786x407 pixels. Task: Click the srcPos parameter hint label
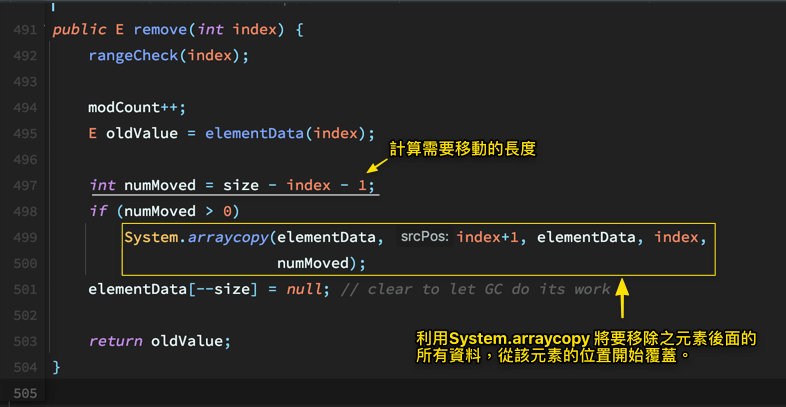pyautogui.click(x=425, y=237)
